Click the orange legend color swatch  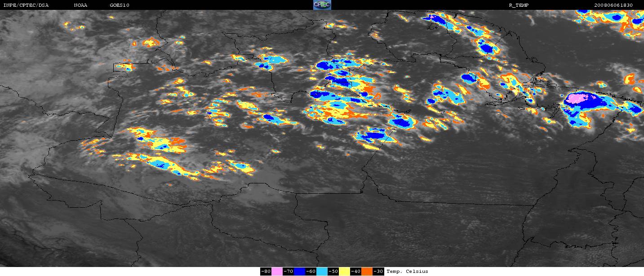click(367, 272)
